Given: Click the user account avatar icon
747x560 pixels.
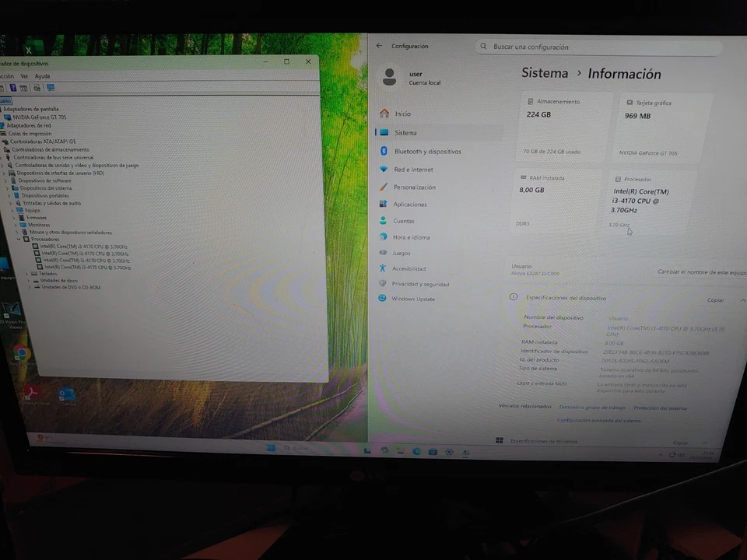Looking at the screenshot, I should 390,77.
